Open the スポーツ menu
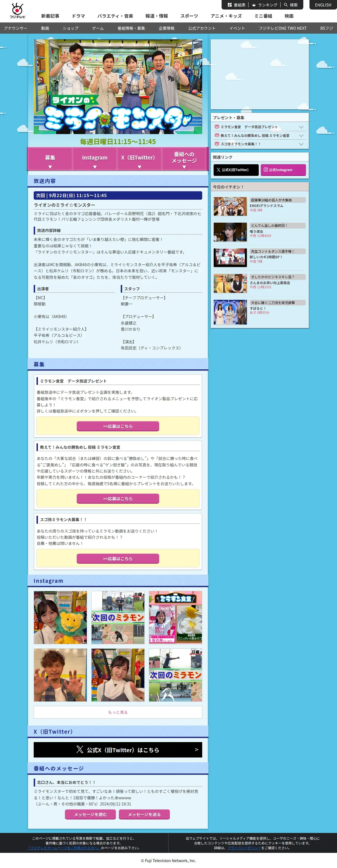The width and height of the screenshot is (337, 868). [189, 16]
